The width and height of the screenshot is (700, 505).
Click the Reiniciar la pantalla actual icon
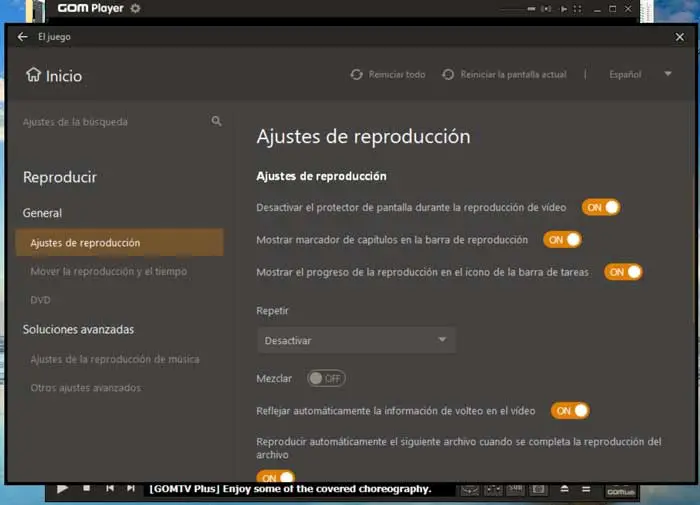(x=448, y=75)
